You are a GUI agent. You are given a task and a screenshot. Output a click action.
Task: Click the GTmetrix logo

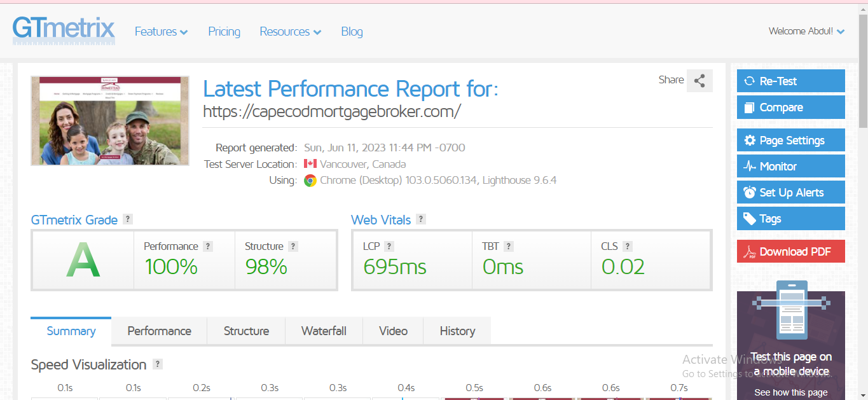64,30
